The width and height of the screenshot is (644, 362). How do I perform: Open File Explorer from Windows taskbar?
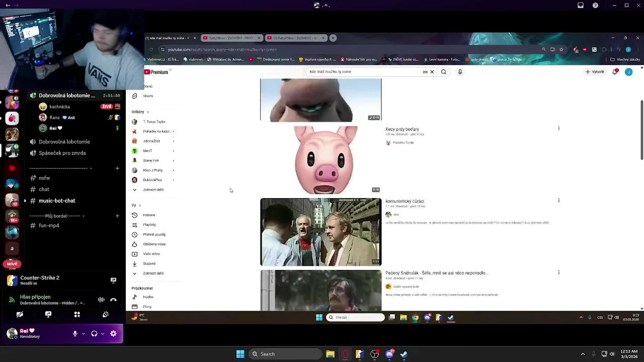pyautogui.click(x=330, y=354)
